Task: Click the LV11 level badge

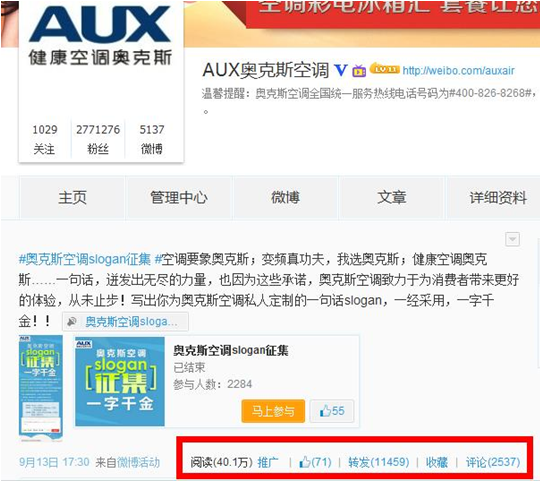Action: [x=385, y=69]
